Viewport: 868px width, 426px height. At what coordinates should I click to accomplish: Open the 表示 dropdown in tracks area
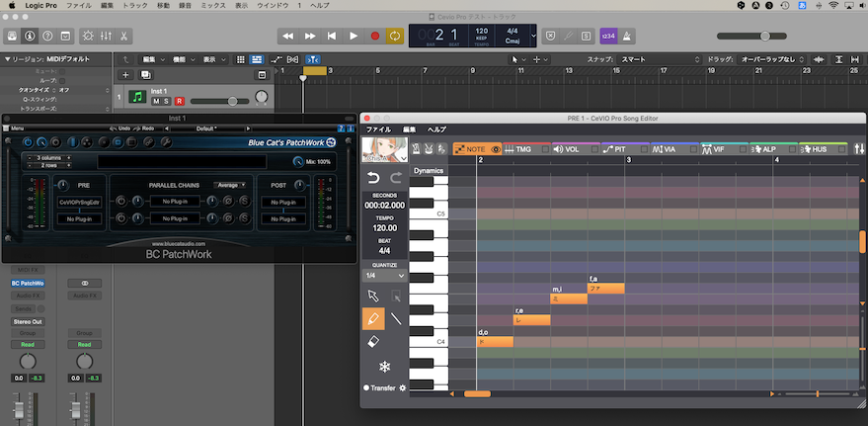point(213,59)
